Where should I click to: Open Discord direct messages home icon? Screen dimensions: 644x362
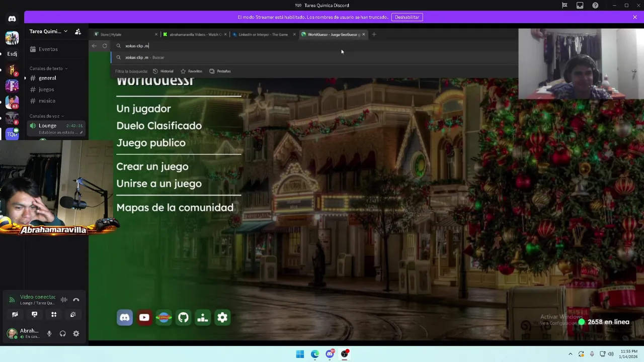pyautogui.click(x=12, y=19)
